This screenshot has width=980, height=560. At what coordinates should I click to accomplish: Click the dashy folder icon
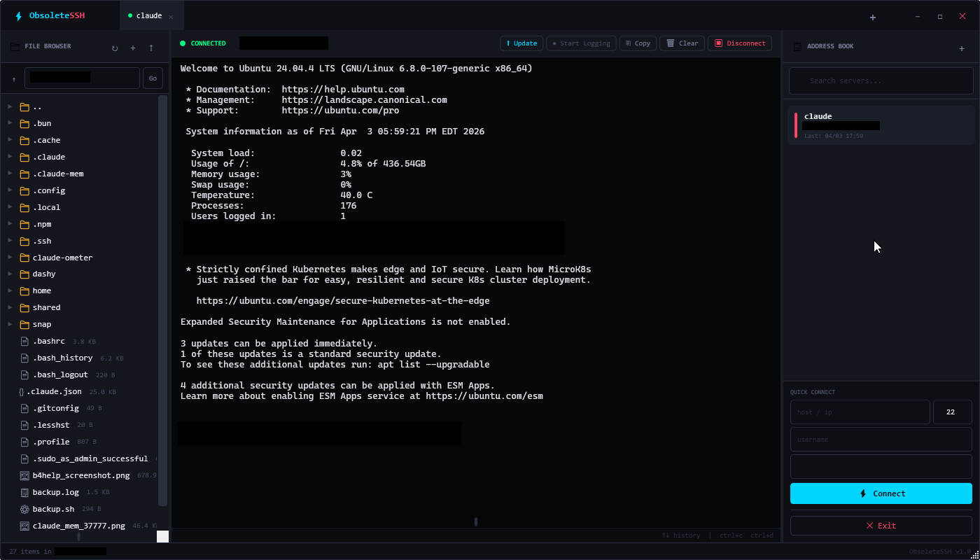point(25,274)
